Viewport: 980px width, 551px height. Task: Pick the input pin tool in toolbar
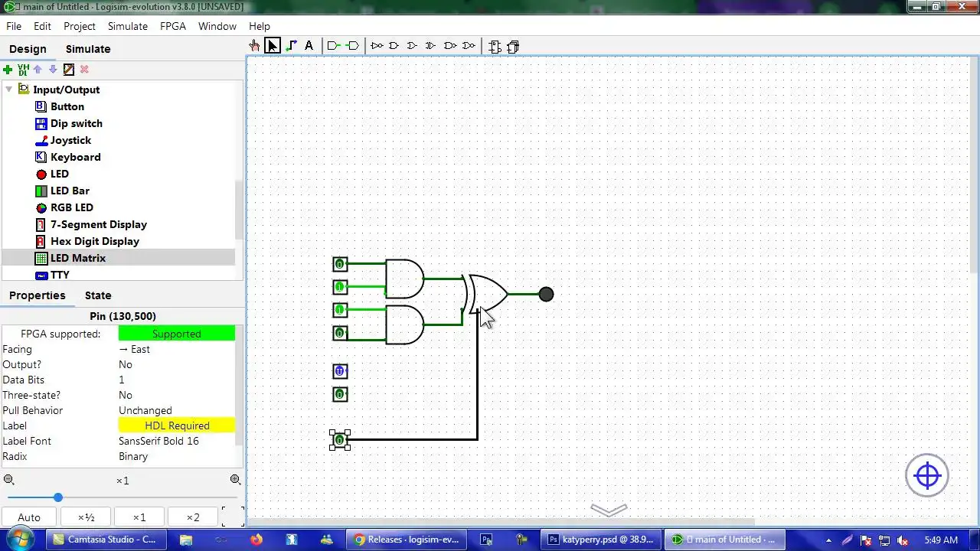pos(333,46)
